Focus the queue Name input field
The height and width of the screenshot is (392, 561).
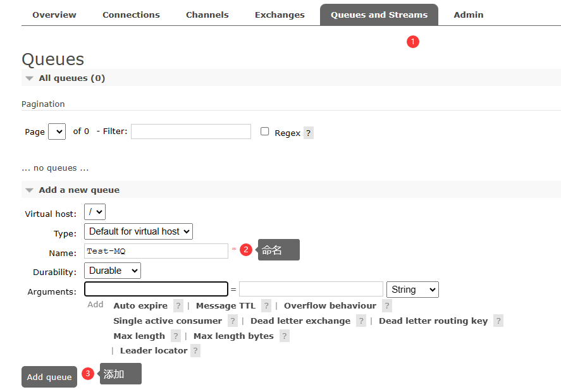(x=156, y=251)
